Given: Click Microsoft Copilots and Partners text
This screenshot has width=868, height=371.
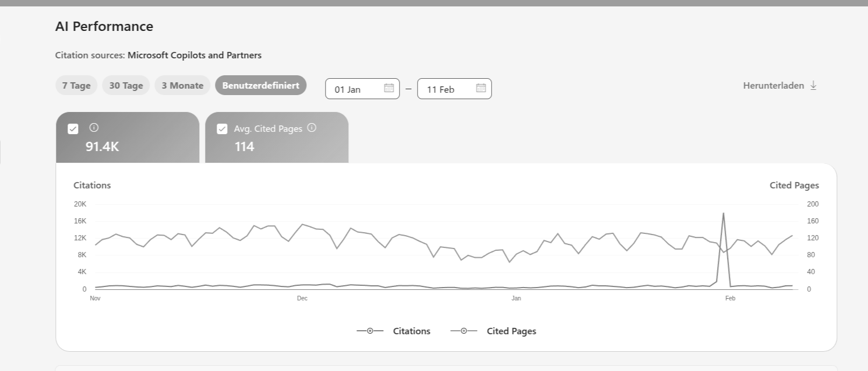Looking at the screenshot, I should click(x=195, y=55).
